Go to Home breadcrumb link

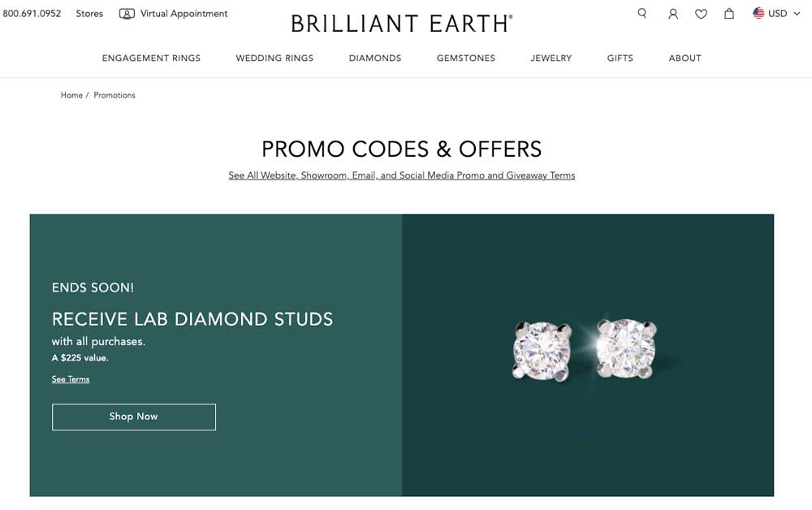click(x=71, y=96)
